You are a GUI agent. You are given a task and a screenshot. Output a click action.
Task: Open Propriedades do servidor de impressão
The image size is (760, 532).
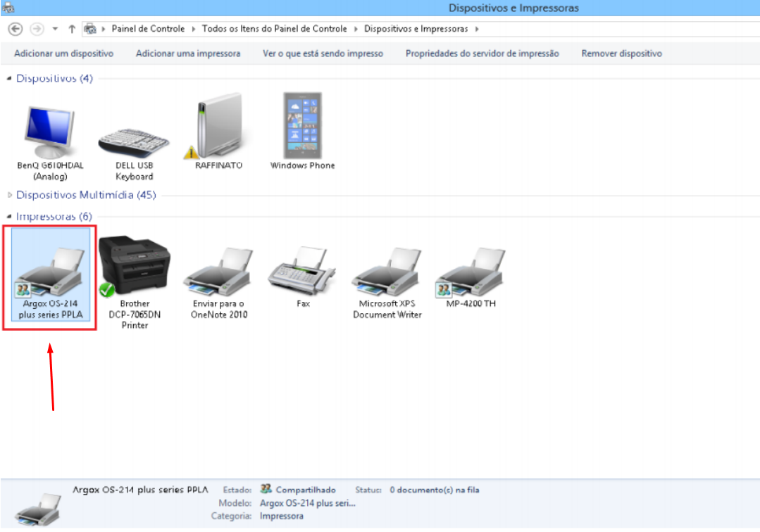click(482, 53)
